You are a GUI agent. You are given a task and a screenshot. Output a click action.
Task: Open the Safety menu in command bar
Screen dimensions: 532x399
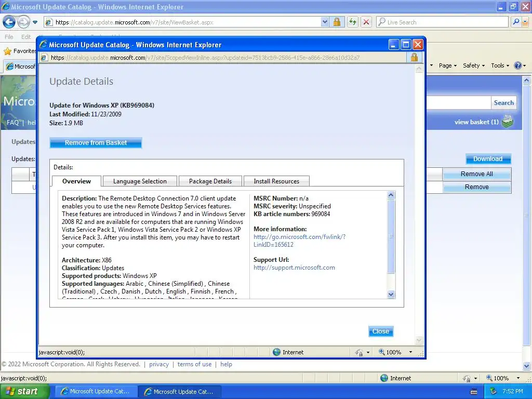pyautogui.click(x=474, y=65)
